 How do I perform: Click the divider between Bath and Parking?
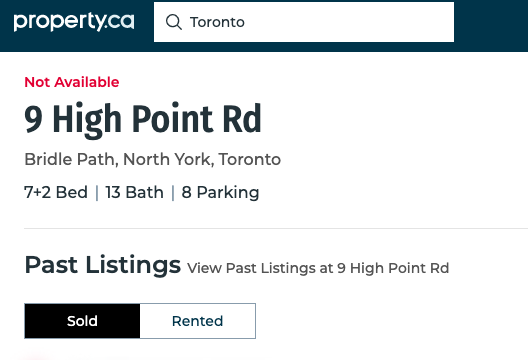173,193
